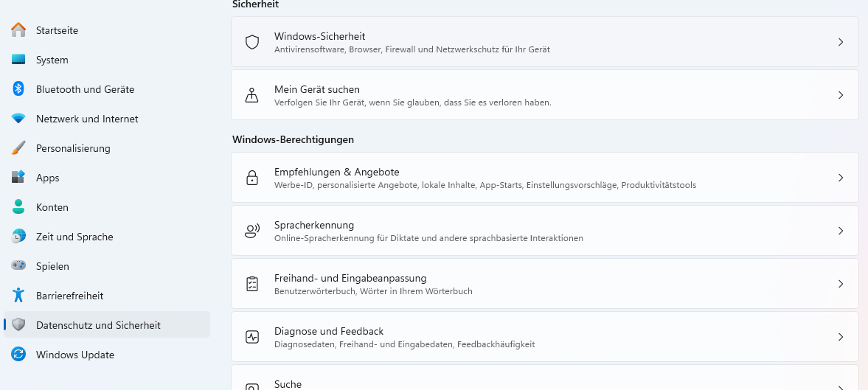Click the Bluetooth icon in the sidebar

pyautogui.click(x=18, y=89)
